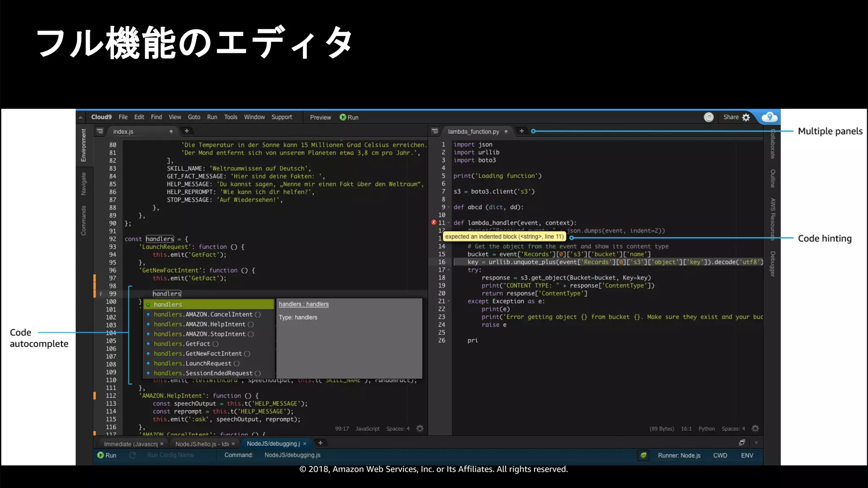Viewport: 868px width, 488px height.
Task: Click the Share button
Action: click(731, 117)
